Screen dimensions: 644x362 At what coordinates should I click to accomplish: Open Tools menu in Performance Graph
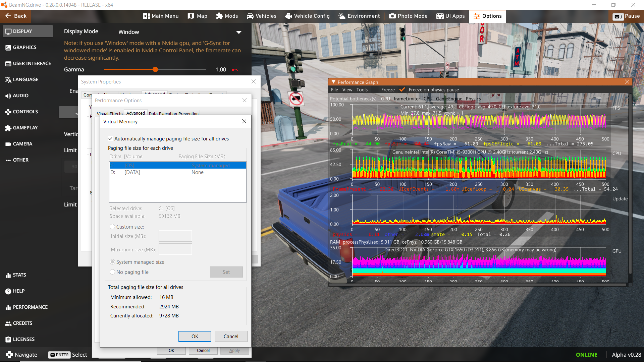tap(362, 89)
